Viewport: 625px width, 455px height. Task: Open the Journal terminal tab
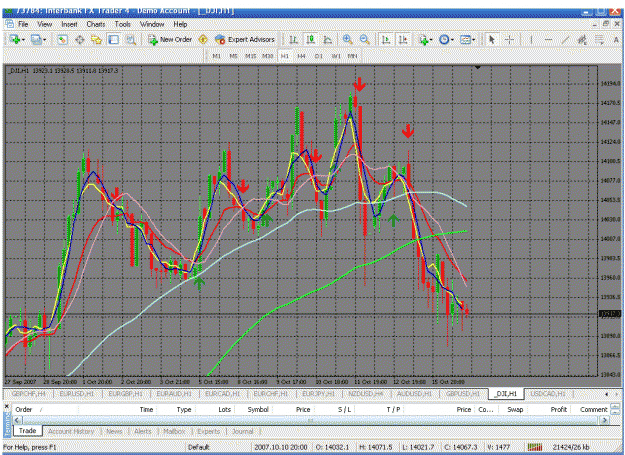pos(243,431)
